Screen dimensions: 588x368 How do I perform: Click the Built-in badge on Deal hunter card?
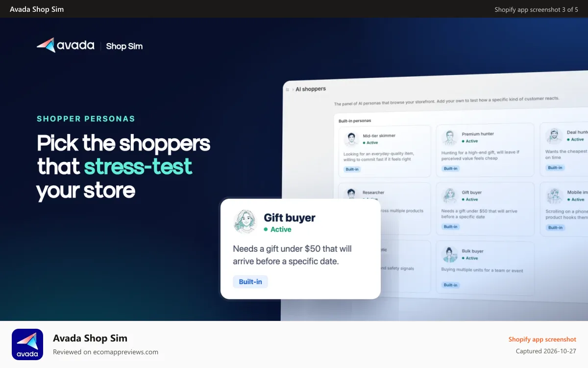point(555,168)
